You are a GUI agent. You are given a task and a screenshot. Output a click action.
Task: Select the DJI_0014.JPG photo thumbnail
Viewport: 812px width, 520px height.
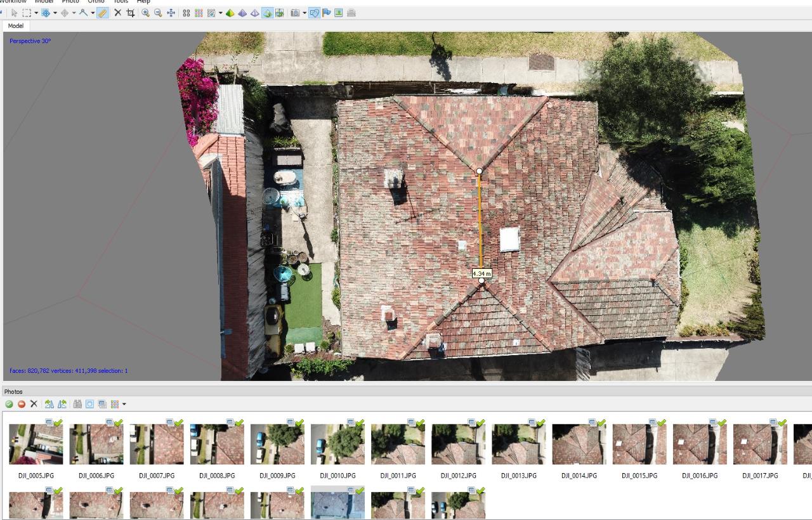coord(579,444)
